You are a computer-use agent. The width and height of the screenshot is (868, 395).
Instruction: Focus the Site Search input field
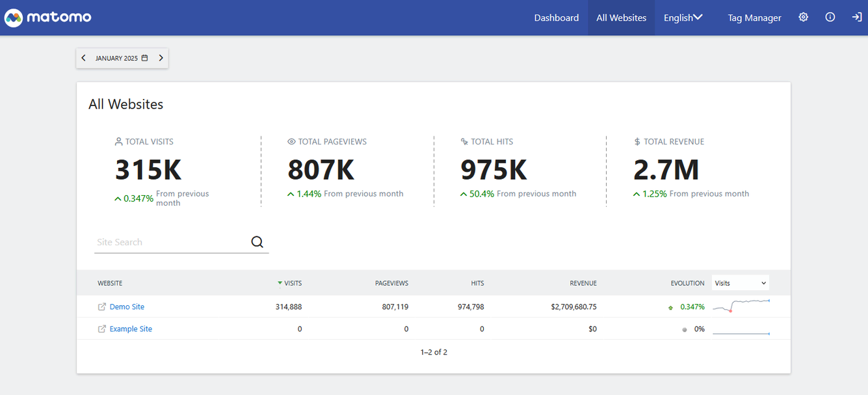point(170,242)
